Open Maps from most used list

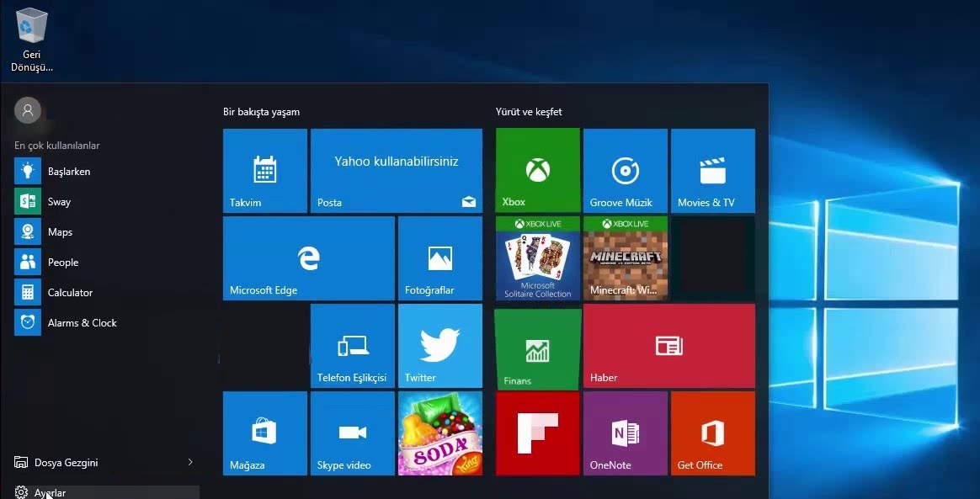pyautogui.click(x=106, y=231)
